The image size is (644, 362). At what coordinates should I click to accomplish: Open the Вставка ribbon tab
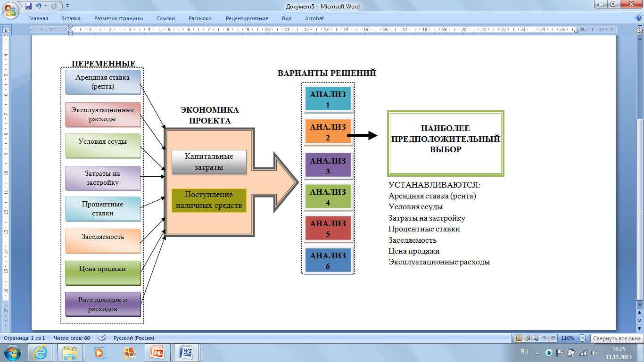(71, 18)
